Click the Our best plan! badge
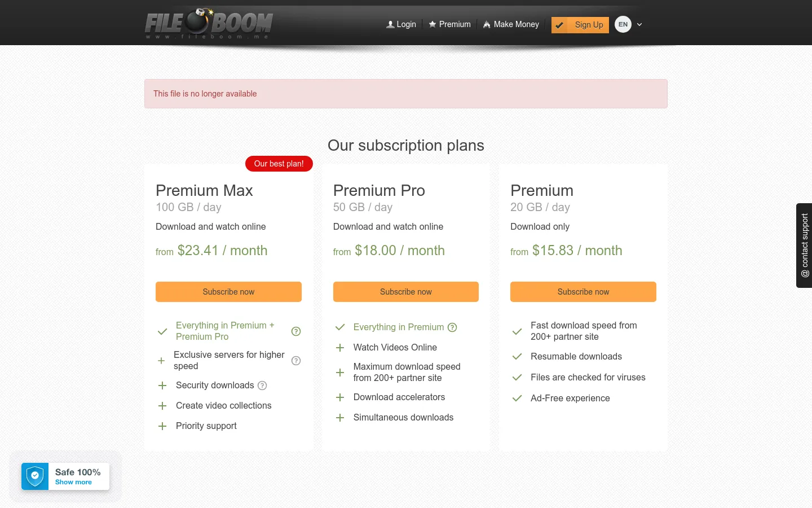The image size is (812, 508). (279, 164)
